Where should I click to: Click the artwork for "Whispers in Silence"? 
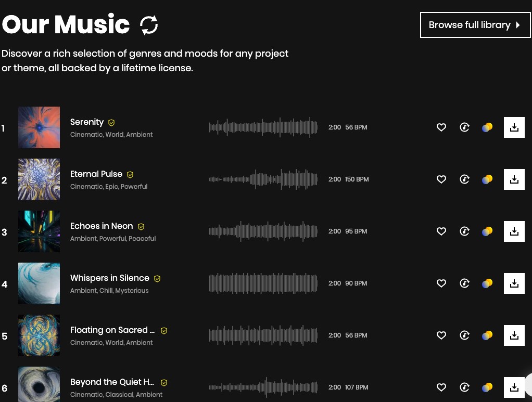point(39,283)
